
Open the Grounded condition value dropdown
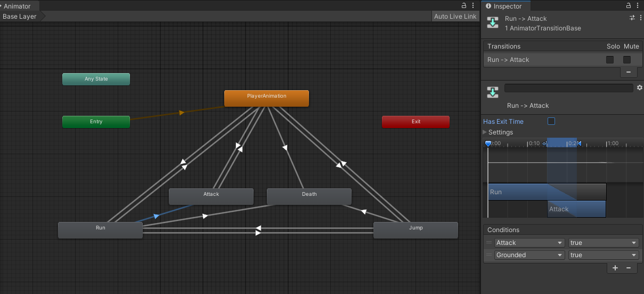[x=603, y=255]
